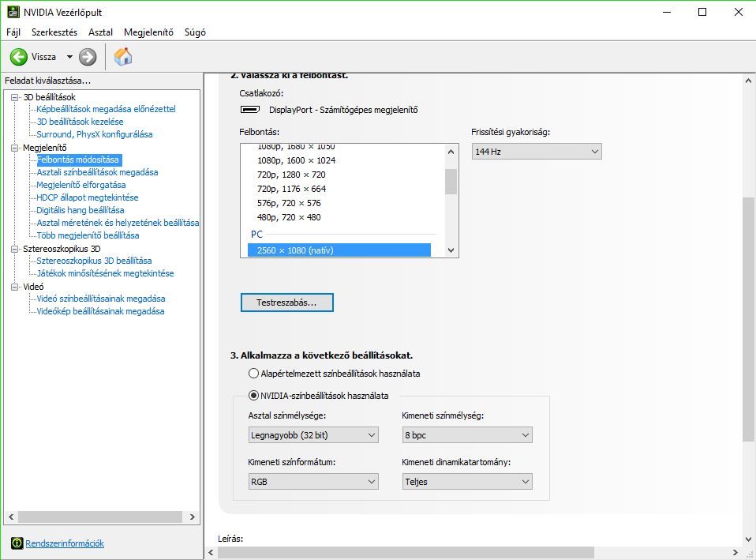Click resolution list scroll down arrow
The height and width of the screenshot is (560, 756).
pyautogui.click(x=451, y=250)
